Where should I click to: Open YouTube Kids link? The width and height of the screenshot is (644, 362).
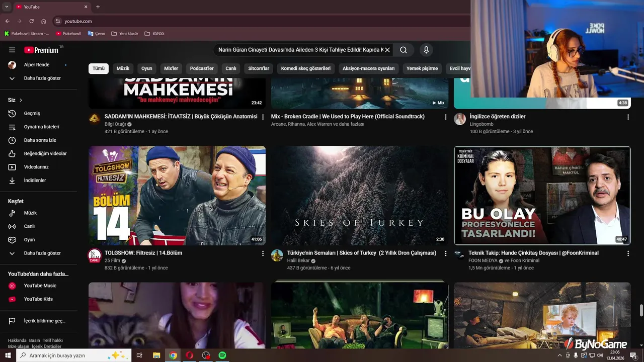[x=39, y=299]
